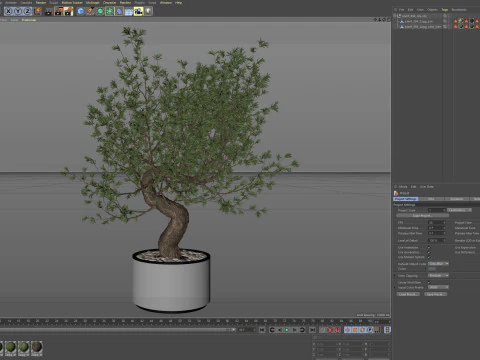Viewport: 480px width, 360px height.
Task: Go to end of animation
Action: [x=312, y=330]
